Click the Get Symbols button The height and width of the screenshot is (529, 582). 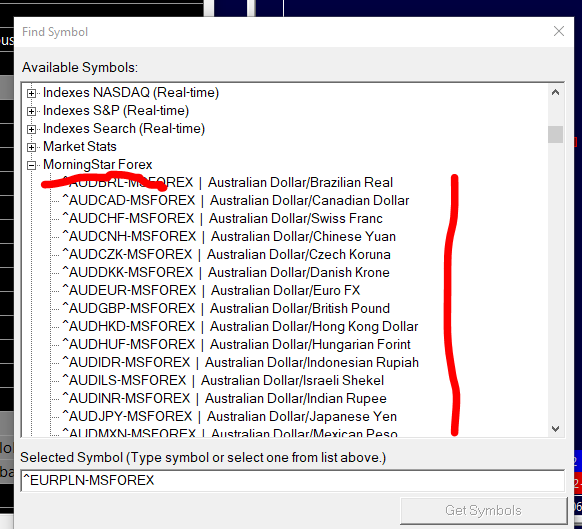(x=484, y=510)
